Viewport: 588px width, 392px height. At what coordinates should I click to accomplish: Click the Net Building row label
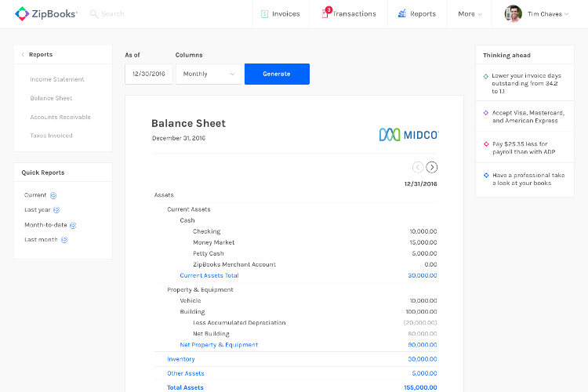point(211,334)
